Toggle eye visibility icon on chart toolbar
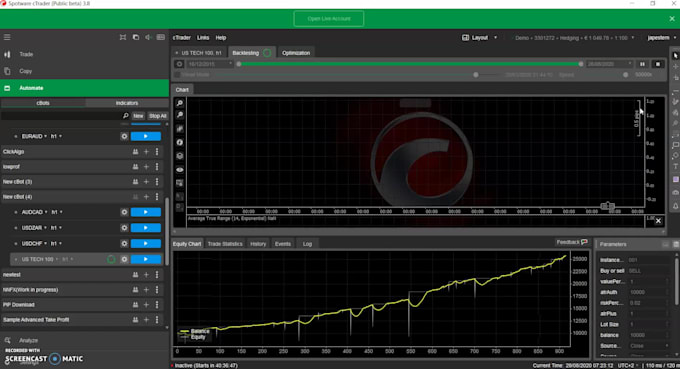This screenshot has width=680, height=369. (180, 170)
